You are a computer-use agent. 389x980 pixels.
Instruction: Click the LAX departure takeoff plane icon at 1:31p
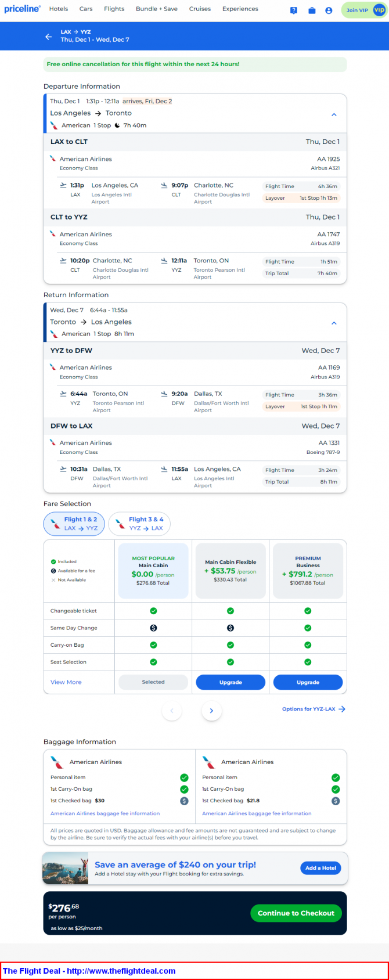point(63,185)
